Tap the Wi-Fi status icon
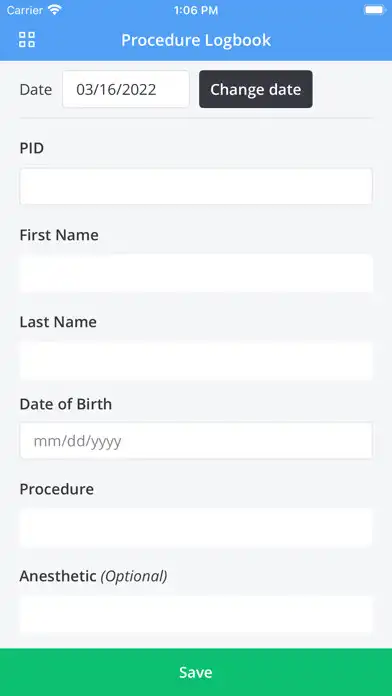The height and width of the screenshot is (696, 392). point(55,10)
